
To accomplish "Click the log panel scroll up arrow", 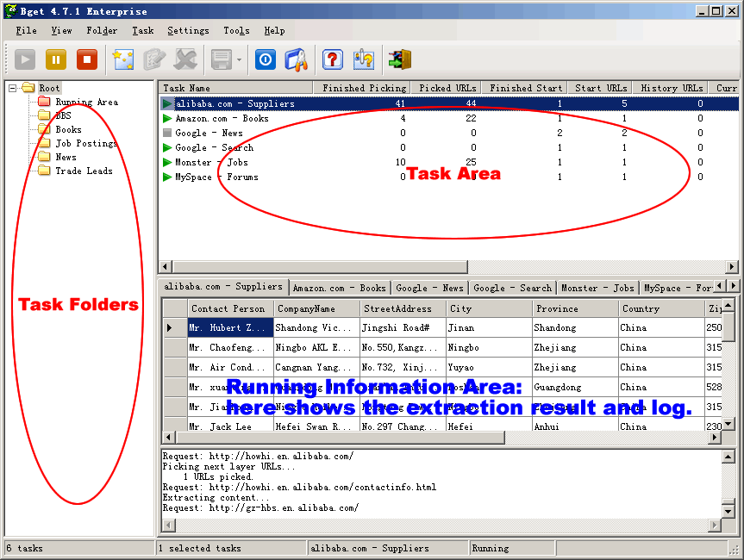I will (728, 457).
